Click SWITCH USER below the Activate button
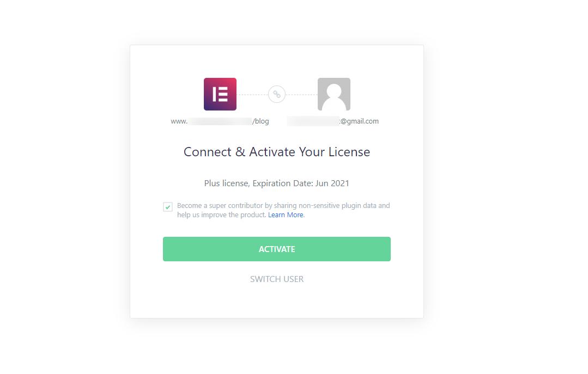The height and width of the screenshot is (374, 588). point(277,279)
